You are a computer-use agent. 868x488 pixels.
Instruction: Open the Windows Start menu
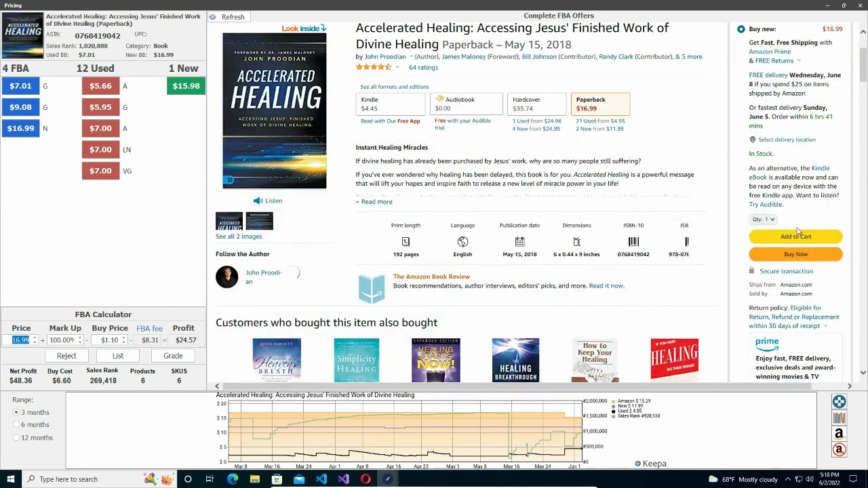pos(10,479)
